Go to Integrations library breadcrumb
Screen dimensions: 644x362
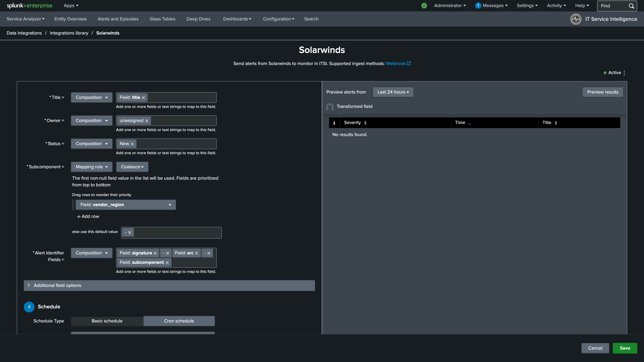coord(69,33)
